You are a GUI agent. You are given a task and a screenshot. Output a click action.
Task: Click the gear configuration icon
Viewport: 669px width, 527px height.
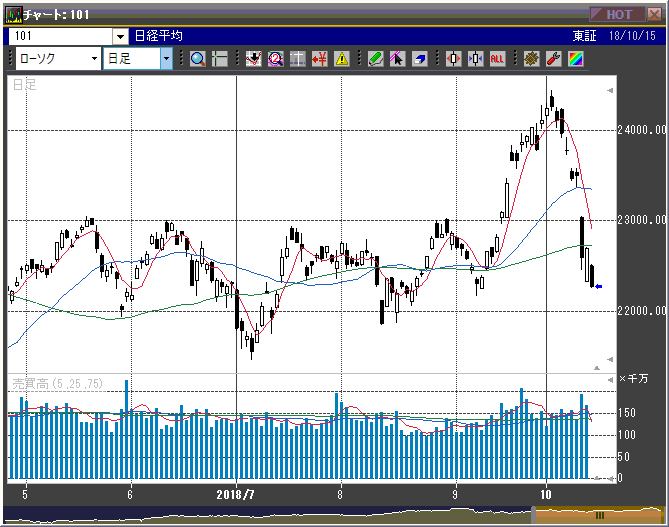(531, 59)
